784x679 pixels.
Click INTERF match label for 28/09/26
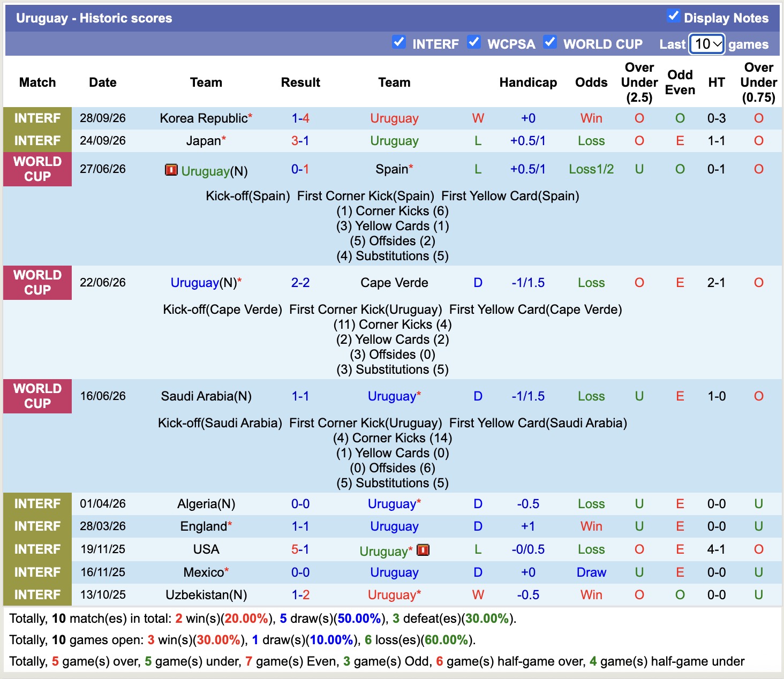click(x=37, y=118)
